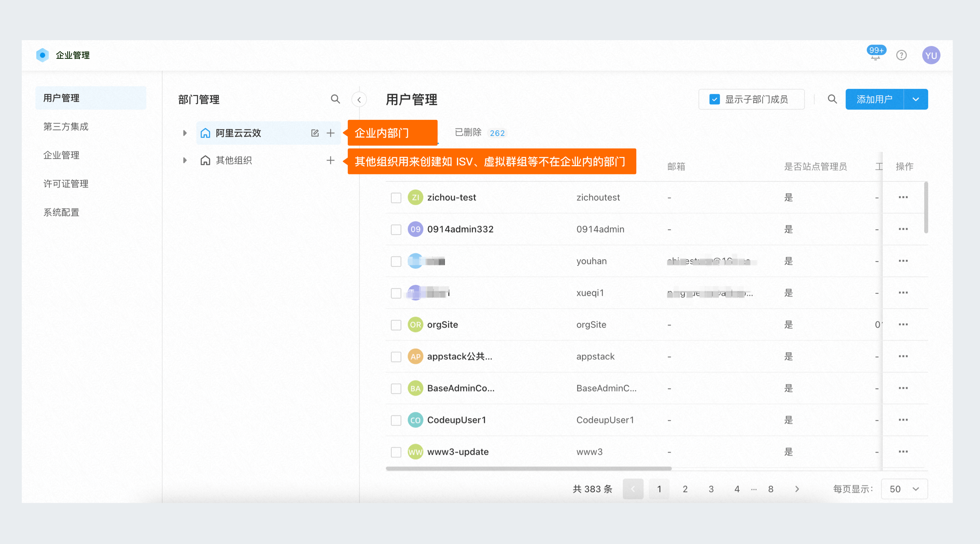This screenshot has height=544, width=980.
Task: Click the OR avatar of orgSite
Action: (x=415, y=324)
